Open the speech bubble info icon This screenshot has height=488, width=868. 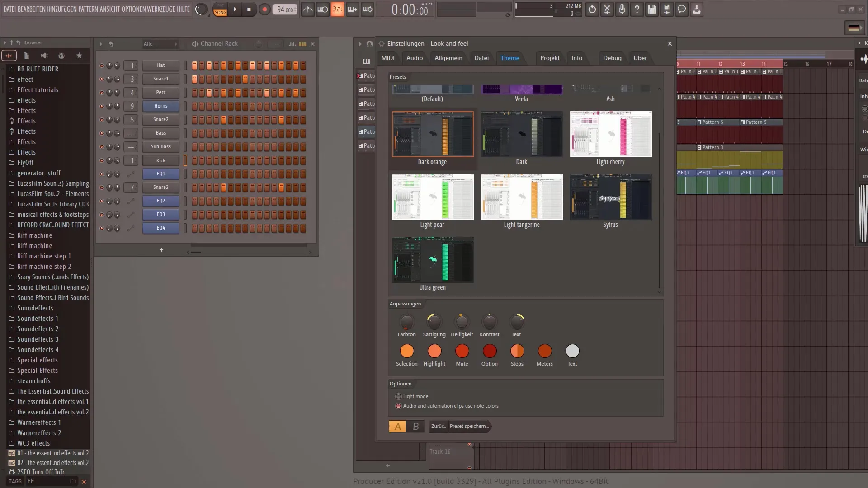tap(682, 9)
